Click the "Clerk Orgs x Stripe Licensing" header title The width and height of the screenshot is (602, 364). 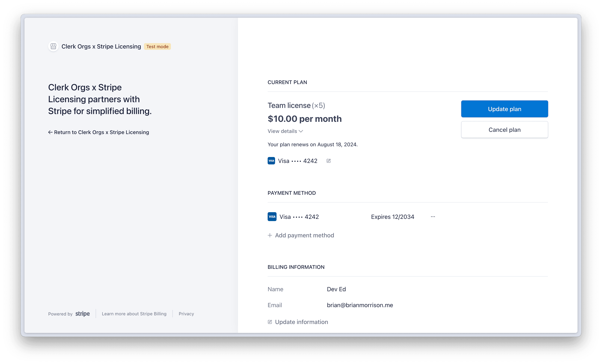click(101, 46)
